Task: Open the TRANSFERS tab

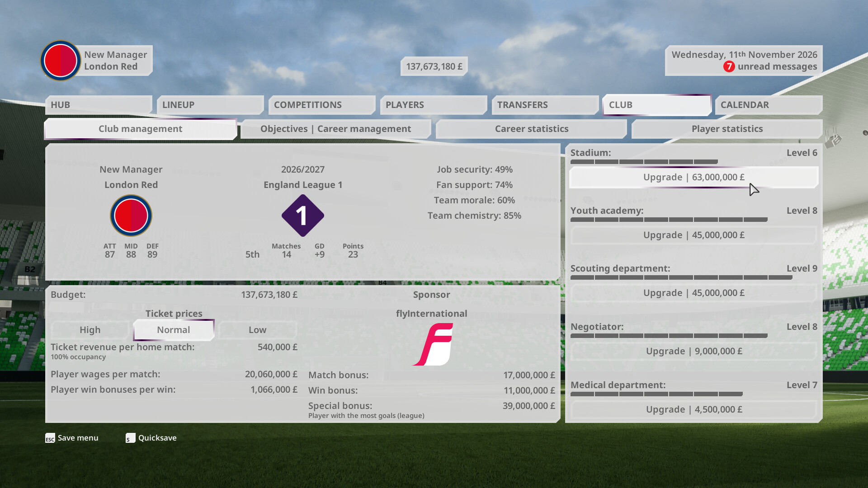Action: click(545, 105)
